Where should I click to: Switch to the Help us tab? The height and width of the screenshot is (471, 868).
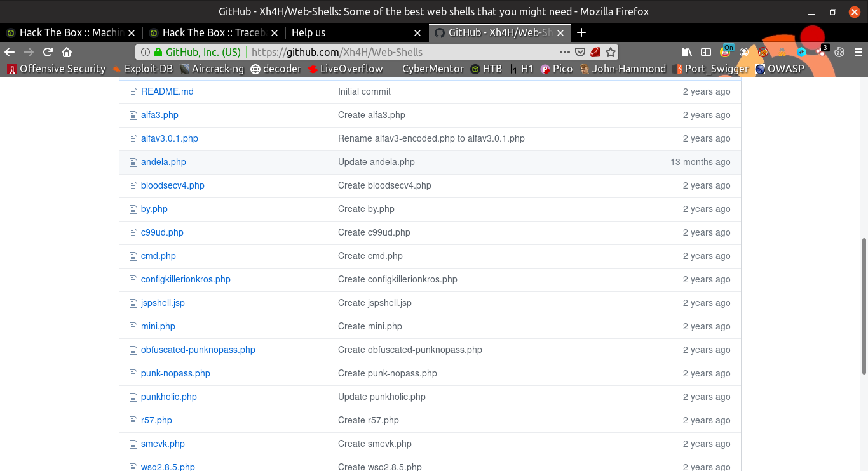pyautogui.click(x=356, y=32)
